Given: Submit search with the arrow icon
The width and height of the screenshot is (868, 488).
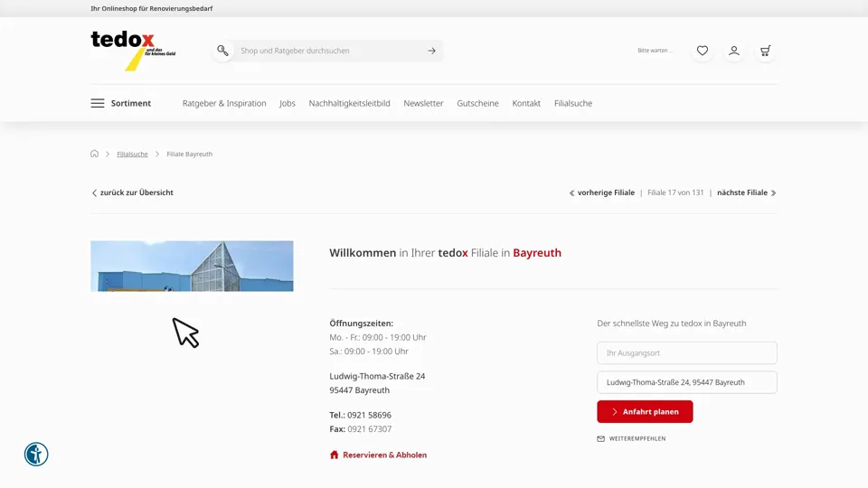Looking at the screenshot, I should pos(432,51).
